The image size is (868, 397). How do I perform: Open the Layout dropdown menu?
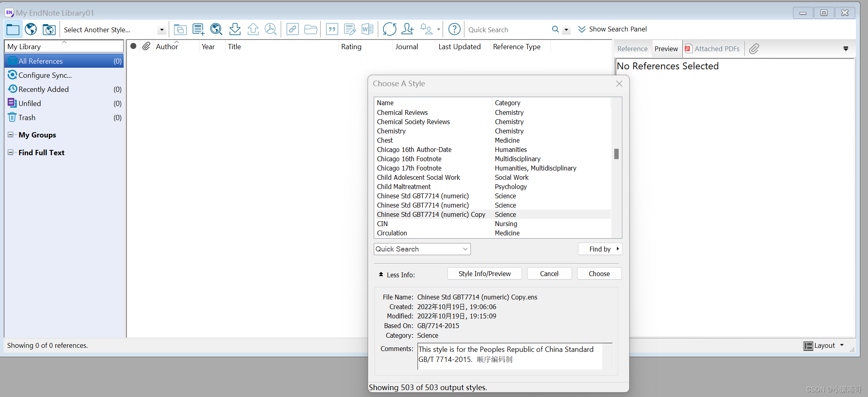point(824,345)
